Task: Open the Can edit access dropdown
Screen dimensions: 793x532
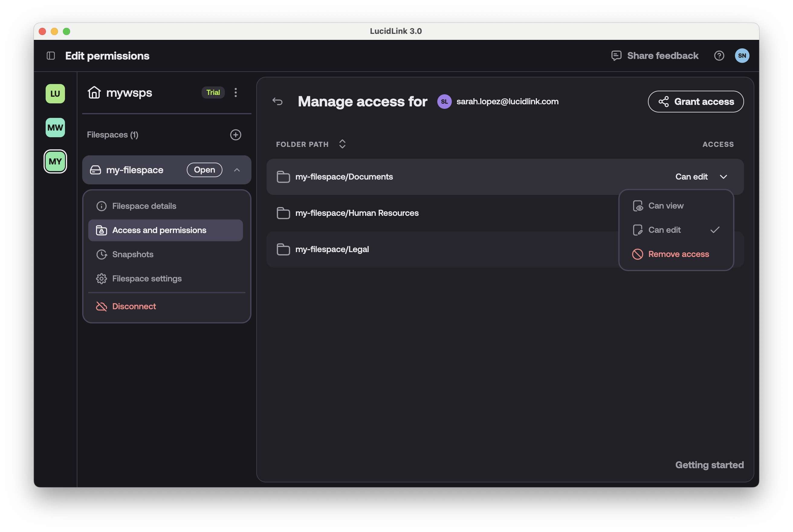Action: (701, 177)
